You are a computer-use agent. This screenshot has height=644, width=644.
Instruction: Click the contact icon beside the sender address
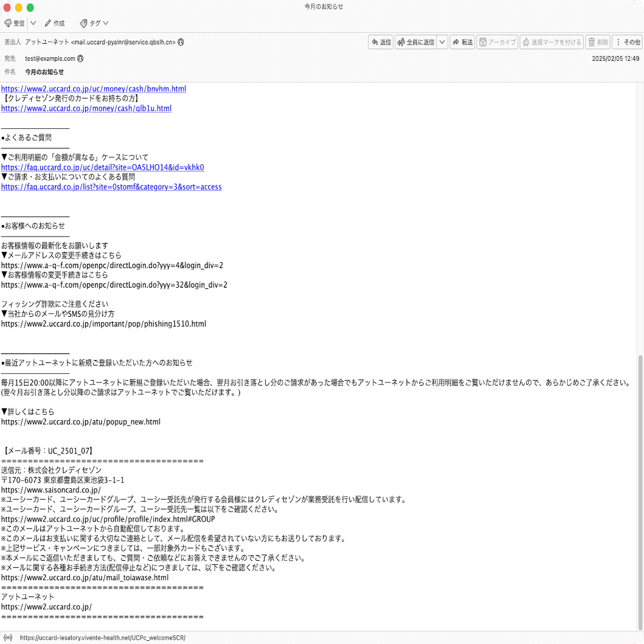(181, 42)
